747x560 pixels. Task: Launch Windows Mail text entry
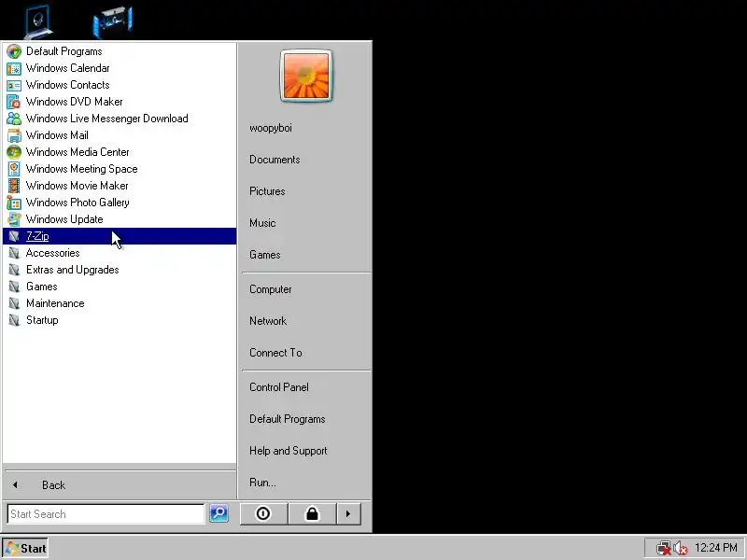coord(57,135)
